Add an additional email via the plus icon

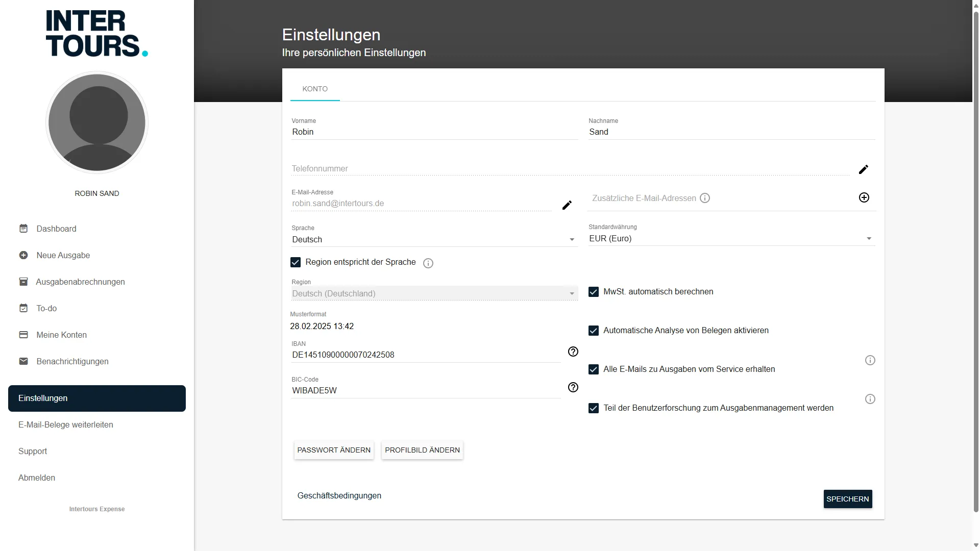tap(864, 197)
